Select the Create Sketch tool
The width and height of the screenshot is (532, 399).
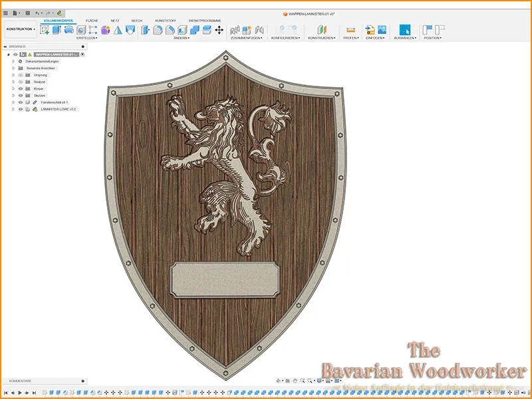coord(45,30)
